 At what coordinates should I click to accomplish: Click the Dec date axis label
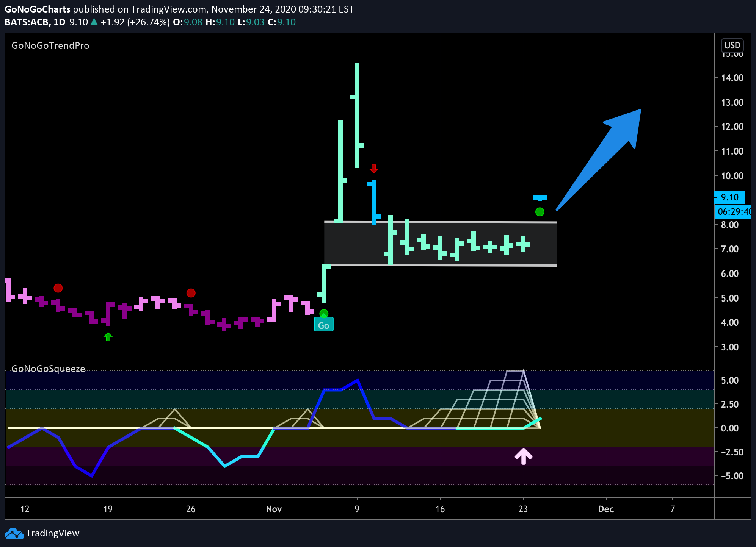point(606,509)
